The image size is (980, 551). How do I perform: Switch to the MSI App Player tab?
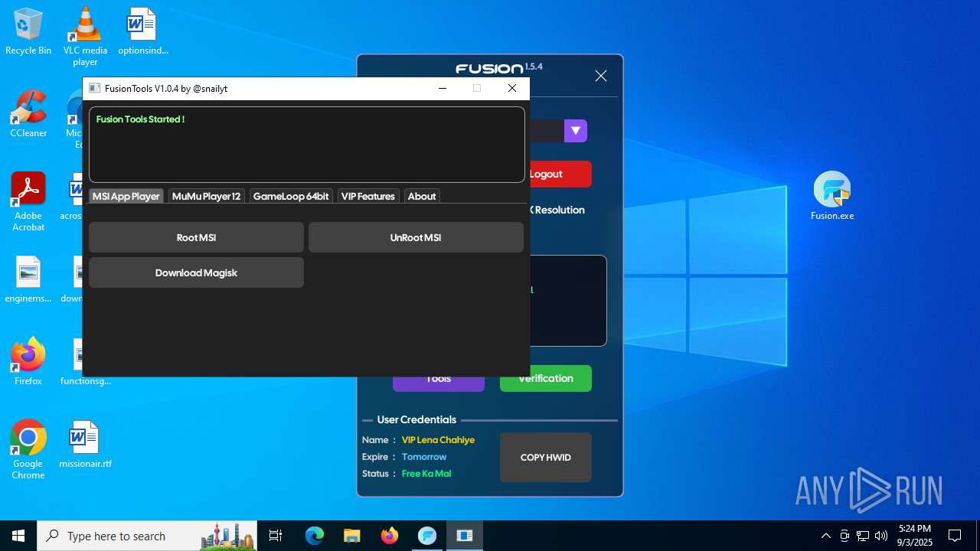[126, 196]
